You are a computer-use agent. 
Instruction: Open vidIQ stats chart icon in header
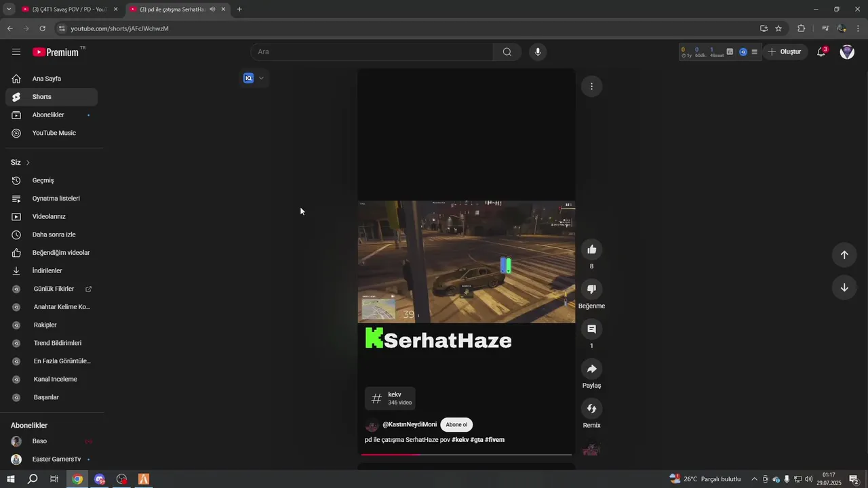point(730,52)
